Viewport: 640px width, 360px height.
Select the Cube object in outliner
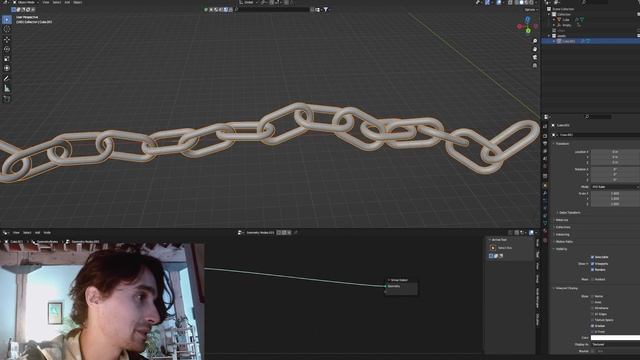pyautogui.click(x=566, y=20)
